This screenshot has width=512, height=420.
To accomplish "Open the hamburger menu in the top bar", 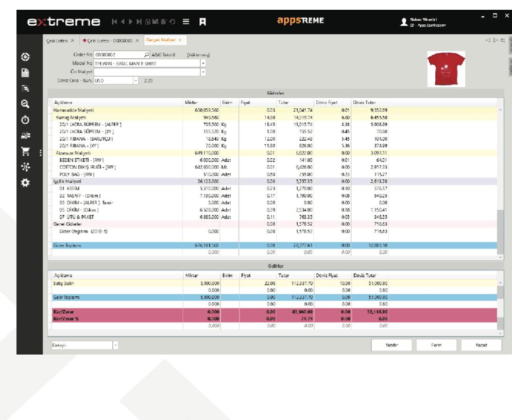I will pos(186,22).
